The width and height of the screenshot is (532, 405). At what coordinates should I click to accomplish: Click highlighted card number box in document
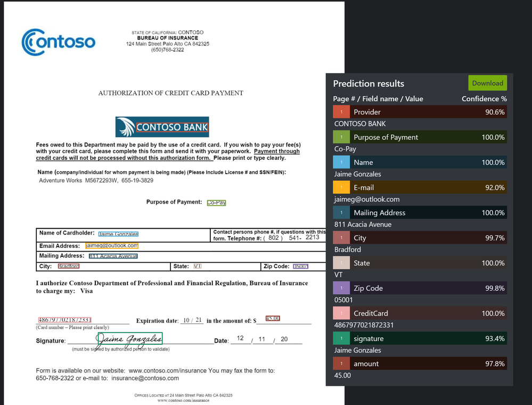tap(64, 320)
